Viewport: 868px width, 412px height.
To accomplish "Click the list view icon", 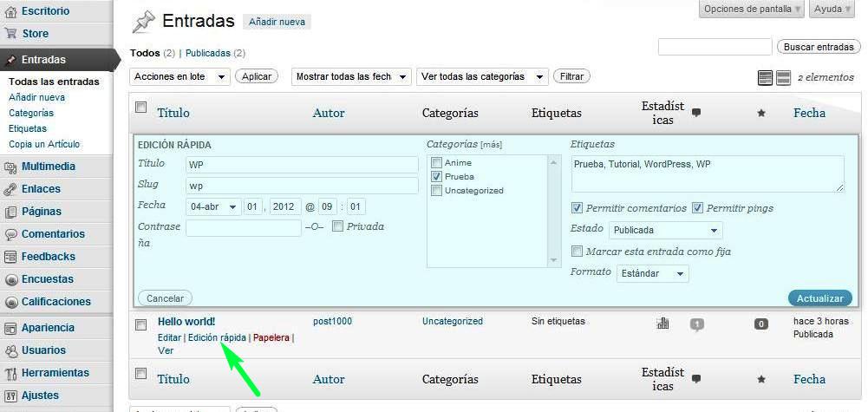I will tap(765, 78).
